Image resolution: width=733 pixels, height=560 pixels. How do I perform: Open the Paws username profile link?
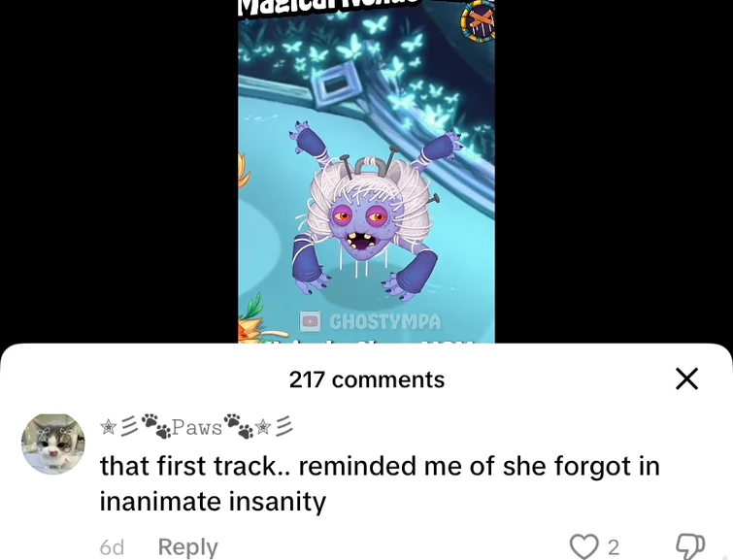tap(196, 425)
